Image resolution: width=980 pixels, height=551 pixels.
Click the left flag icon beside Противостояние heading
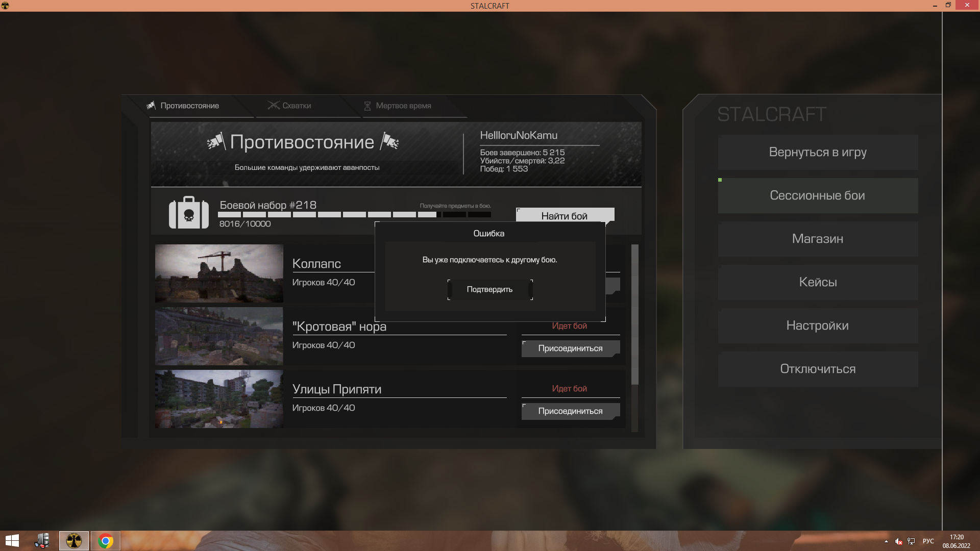(x=216, y=141)
